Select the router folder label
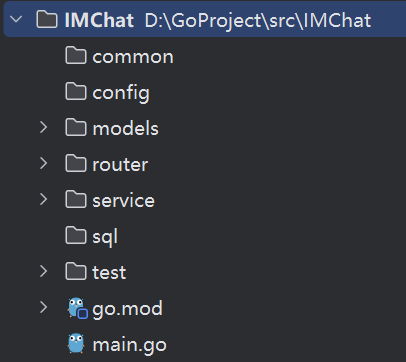Viewport: 406px width, 362px height. click(120, 165)
